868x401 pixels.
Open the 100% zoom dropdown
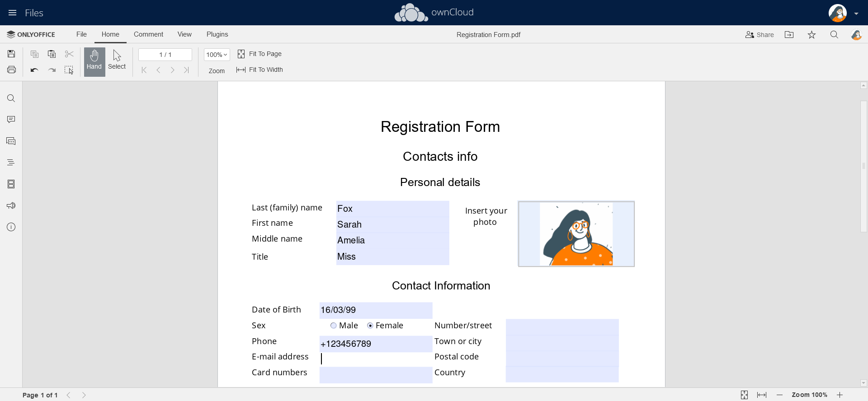[x=217, y=55]
